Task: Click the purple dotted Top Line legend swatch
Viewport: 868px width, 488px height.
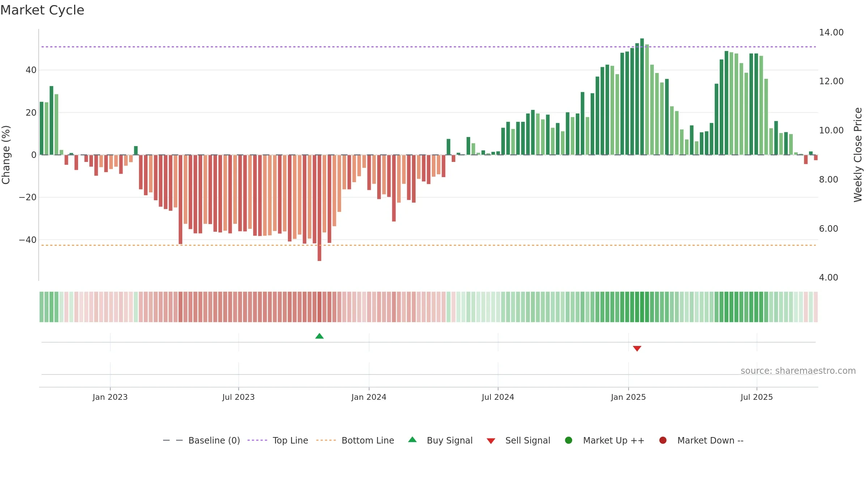Action: click(257, 440)
